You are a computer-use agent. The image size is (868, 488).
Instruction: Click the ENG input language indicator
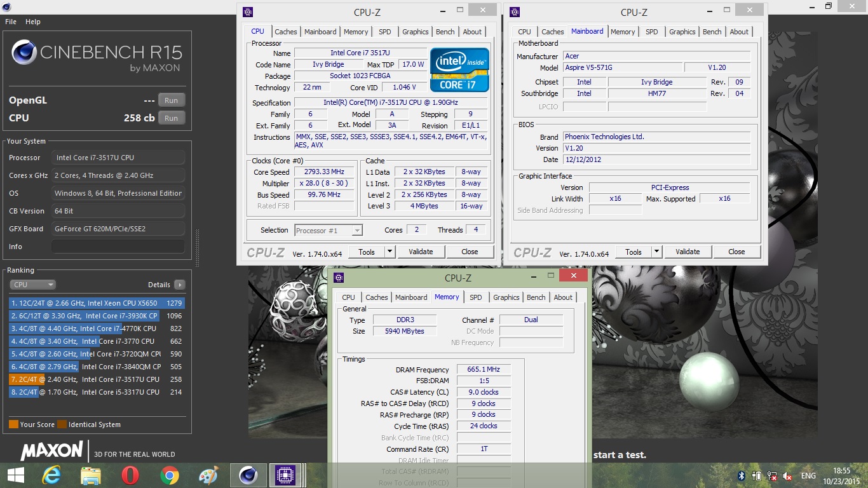tap(808, 476)
